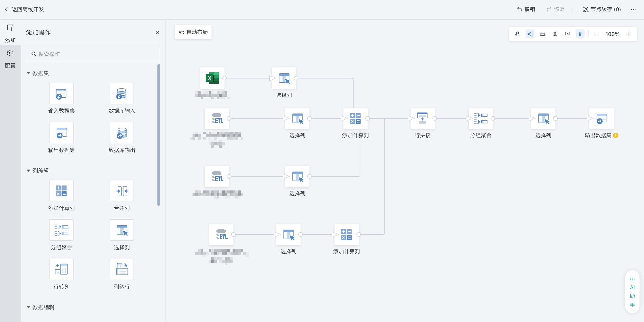Go back to offline development via 返回离线开发
The width and height of the screenshot is (644, 322).
24,9
